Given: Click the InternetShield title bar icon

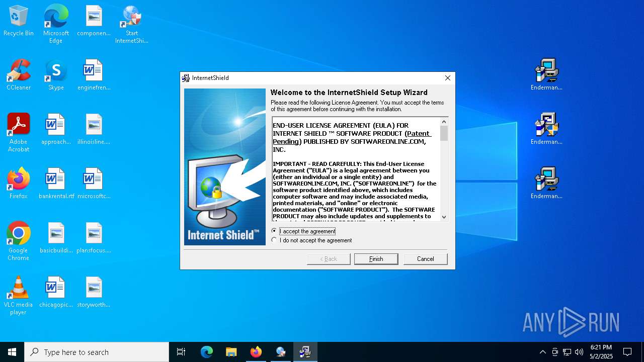Looking at the screenshot, I should pyautogui.click(x=186, y=78).
